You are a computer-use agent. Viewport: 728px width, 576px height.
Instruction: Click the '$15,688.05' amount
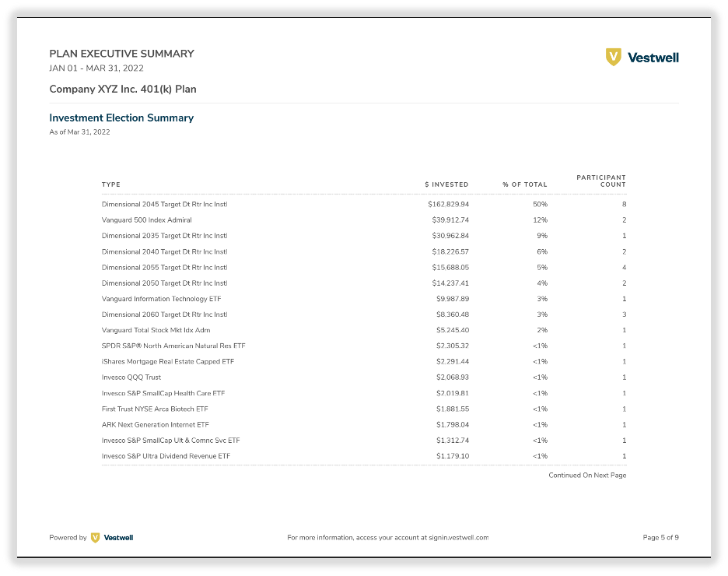pos(450,268)
